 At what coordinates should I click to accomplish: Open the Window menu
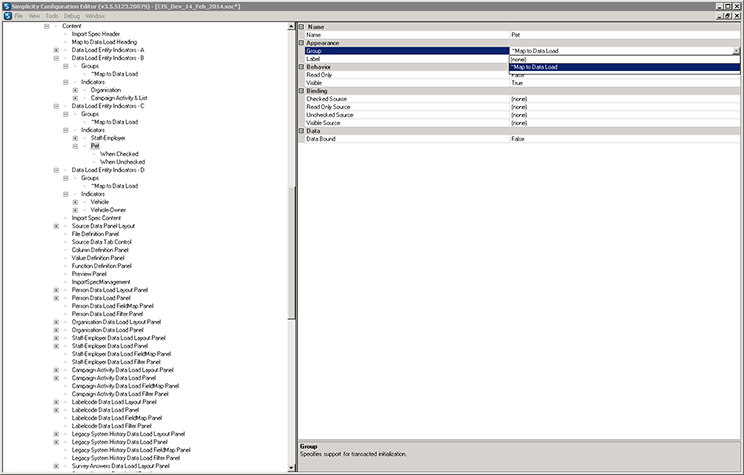(95, 16)
